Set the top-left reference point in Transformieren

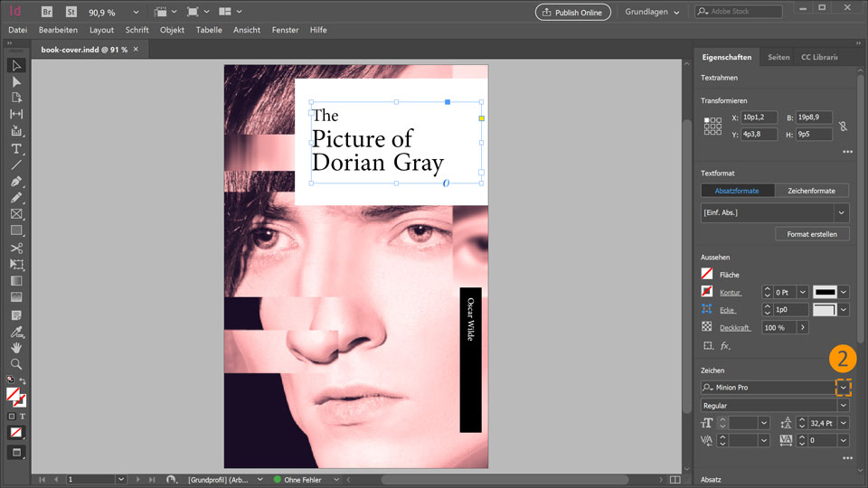(707, 120)
